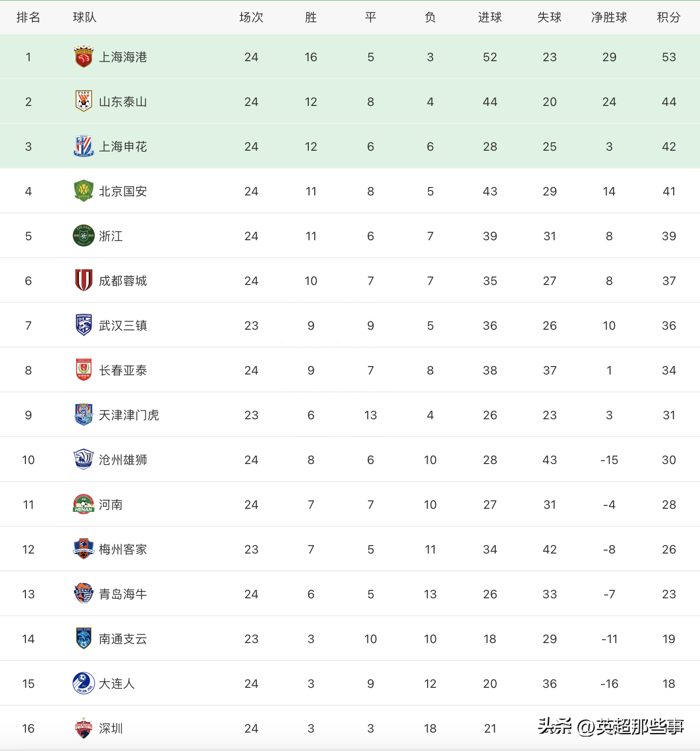Click the 排名 (rank) column header
The width and height of the screenshot is (700, 751).
(28, 17)
